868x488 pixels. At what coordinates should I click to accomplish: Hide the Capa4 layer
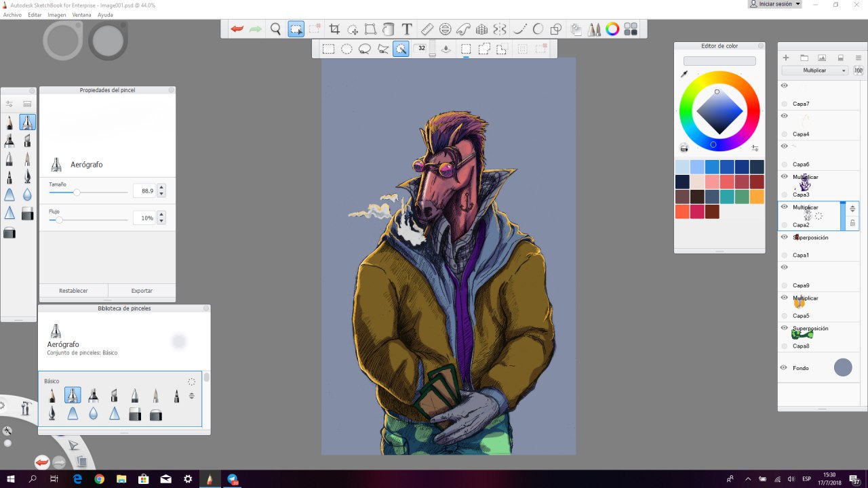coord(784,116)
